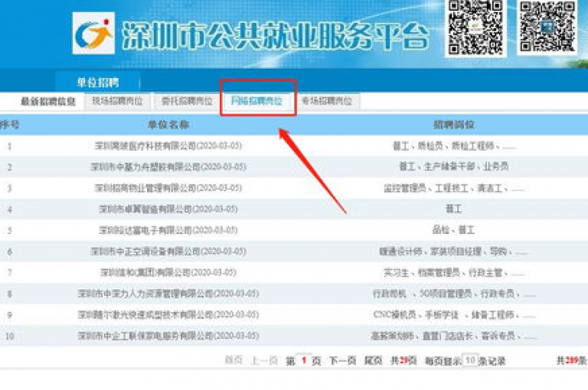This screenshot has width=588, height=390.
Task: Click the right QR code
Action: coord(547,27)
